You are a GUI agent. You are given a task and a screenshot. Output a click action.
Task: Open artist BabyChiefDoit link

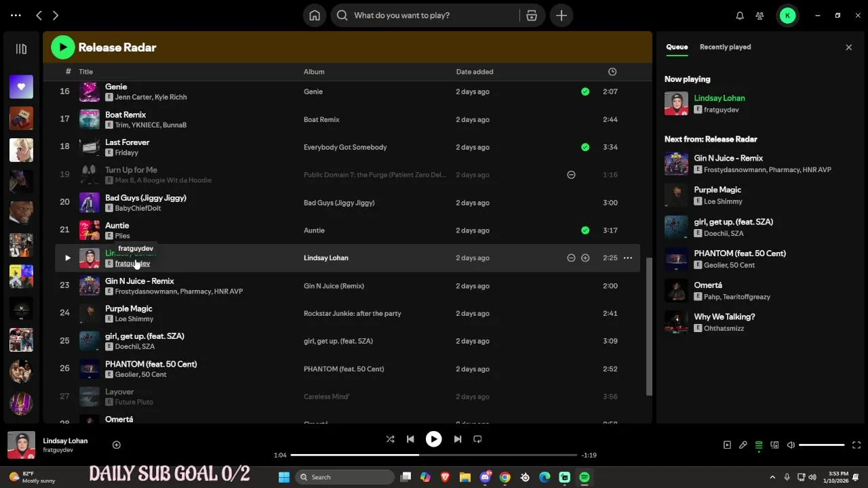138,208
